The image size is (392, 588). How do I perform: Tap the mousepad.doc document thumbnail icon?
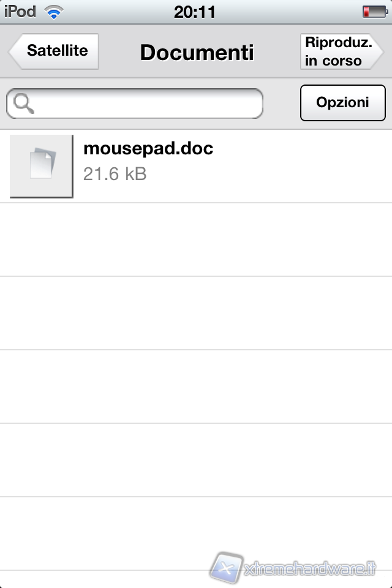click(41, 166)
